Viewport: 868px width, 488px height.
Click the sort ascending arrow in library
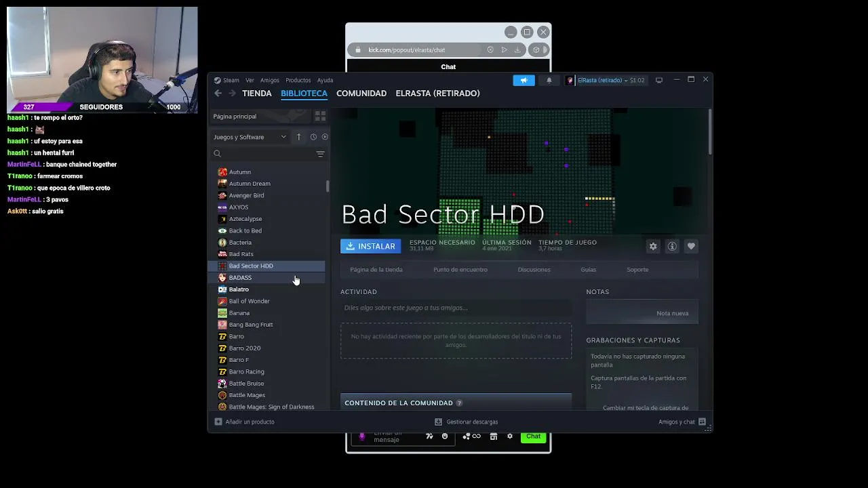pyautogui.click(x=298, y=137)
